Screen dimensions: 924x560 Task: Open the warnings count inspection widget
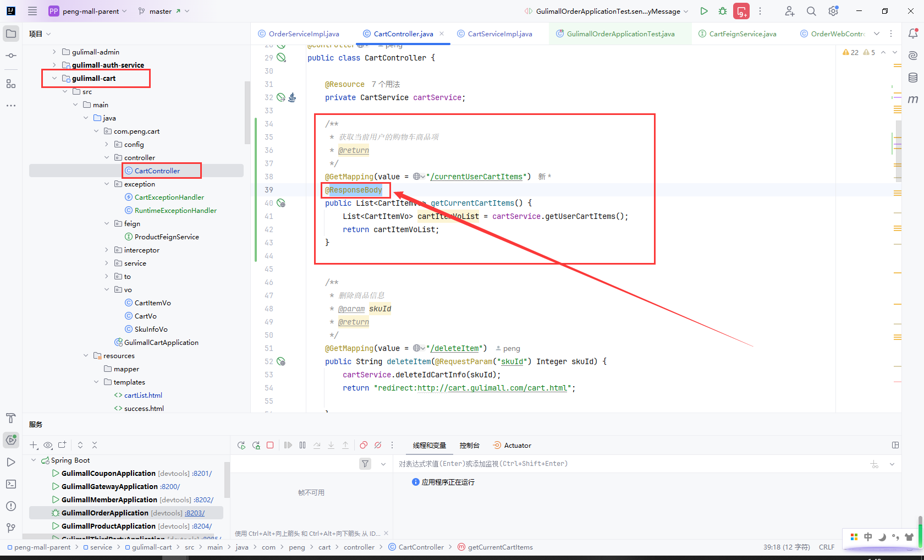click(x=859, y=52)
